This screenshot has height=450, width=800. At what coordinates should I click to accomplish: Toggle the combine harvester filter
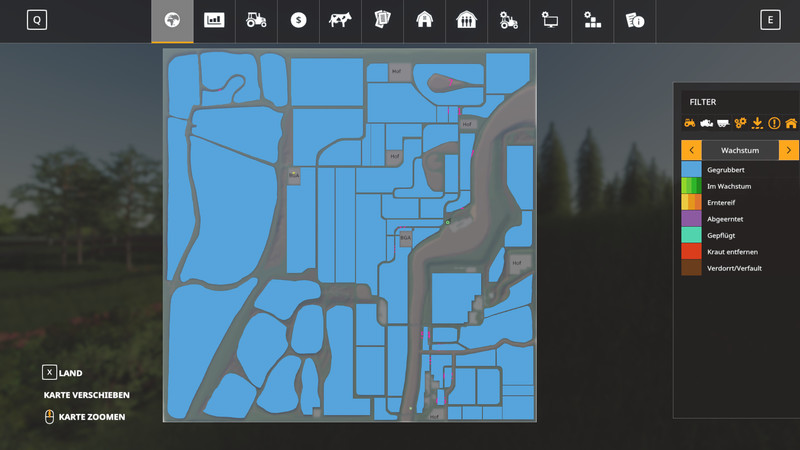[x=707, y=123]
